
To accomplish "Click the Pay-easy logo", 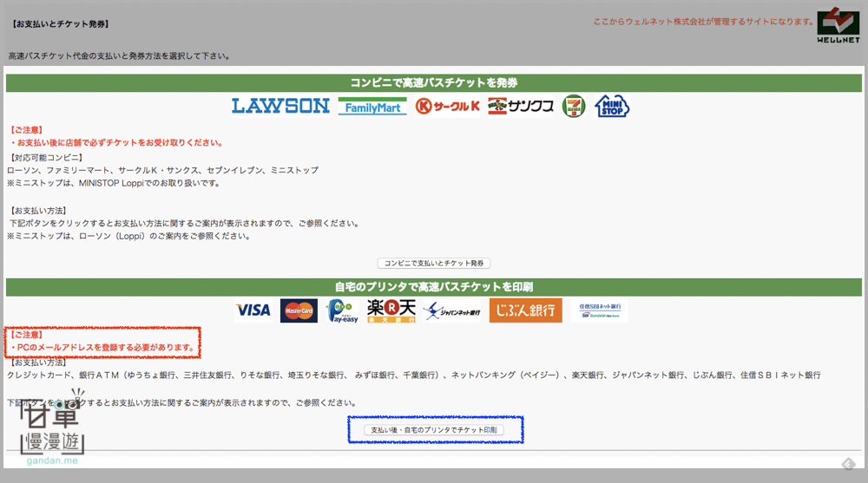I will coord(342,311).
